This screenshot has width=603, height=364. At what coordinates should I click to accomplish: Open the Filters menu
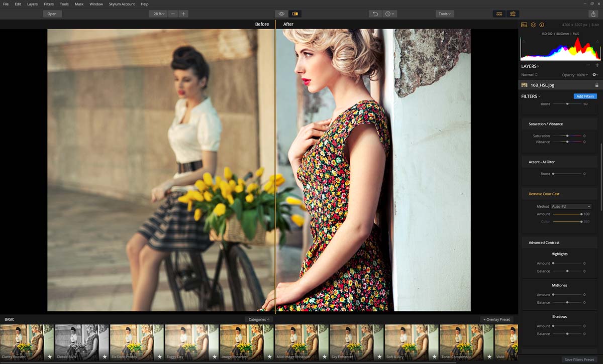(49, 4)
